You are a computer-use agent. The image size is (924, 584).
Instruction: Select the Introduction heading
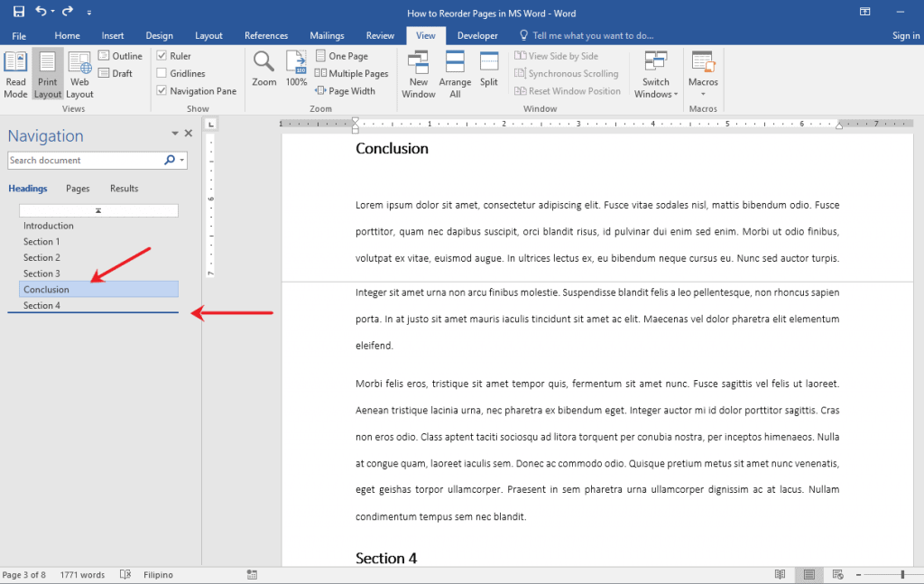pyautogui.click(x=49, y=226)
